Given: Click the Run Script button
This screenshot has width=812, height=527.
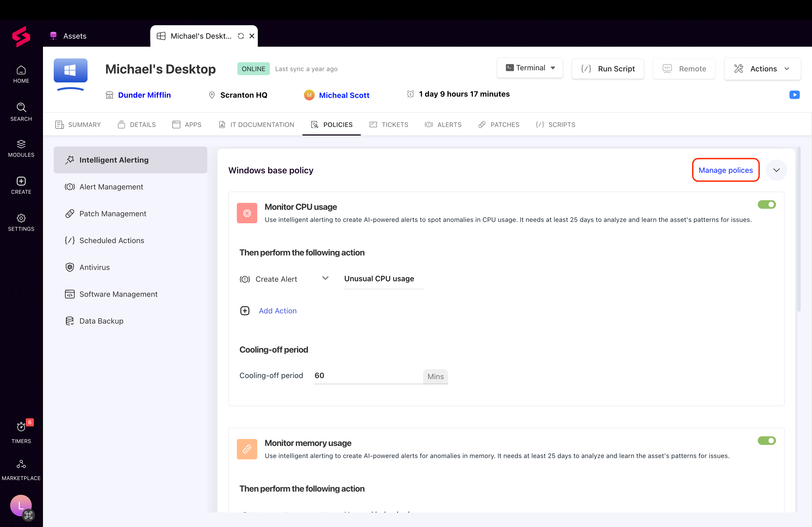Looking at the screenshot, I should point(608,69).
